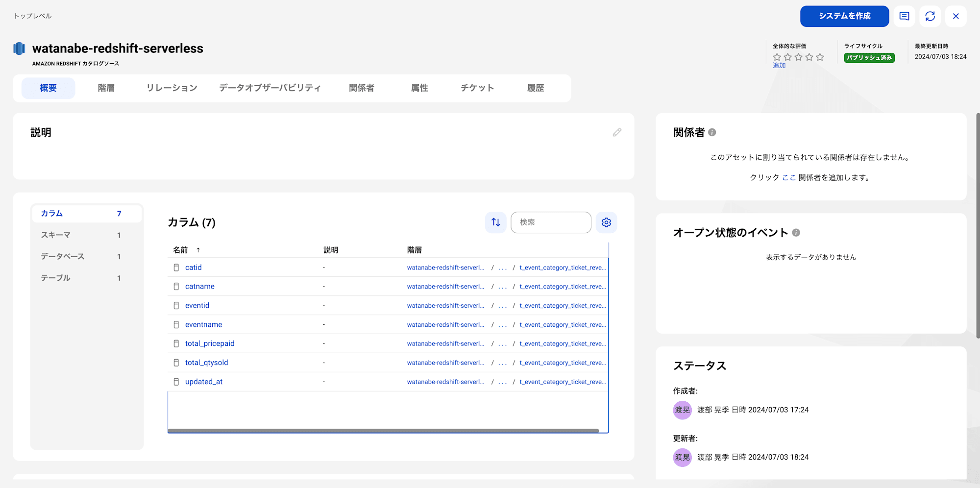Switch to the 階層 tab

(x=106, y=88)
